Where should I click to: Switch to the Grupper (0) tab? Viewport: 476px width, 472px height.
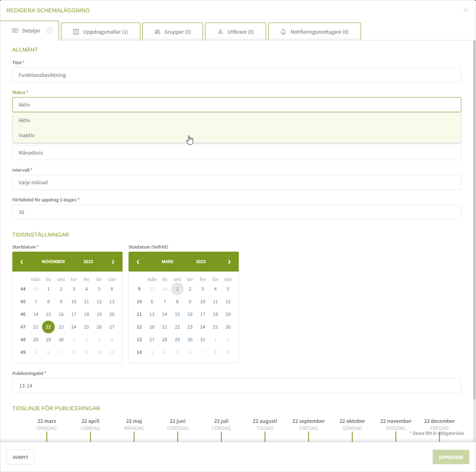(x=173, y=32)
